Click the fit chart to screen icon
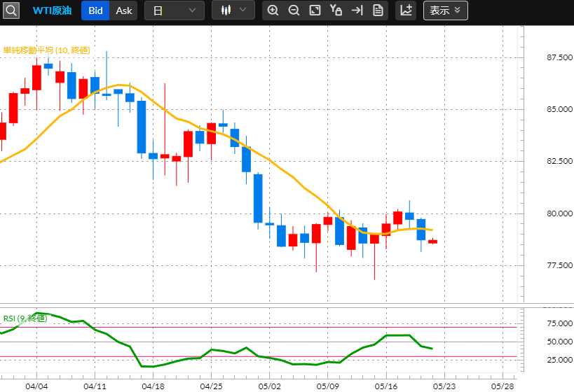The height and width of the screenshot is (392, 574). (315, 10)
